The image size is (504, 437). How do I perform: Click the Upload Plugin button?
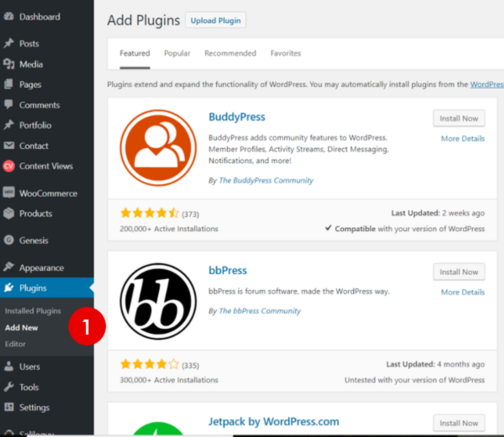[215, 20]
